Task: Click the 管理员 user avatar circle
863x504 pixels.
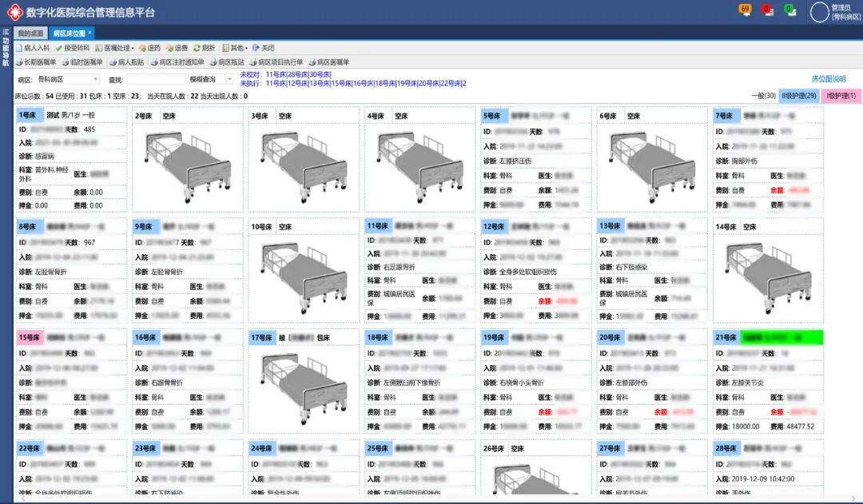Action: pos(820,12)
